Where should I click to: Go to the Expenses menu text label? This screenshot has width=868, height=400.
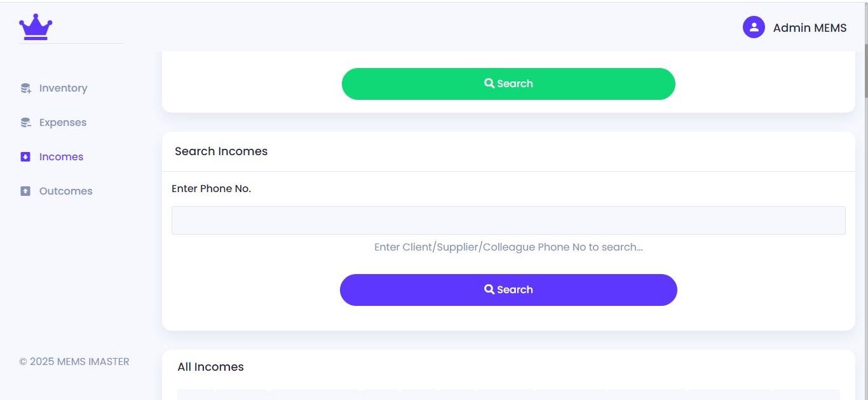click(63, 123)
